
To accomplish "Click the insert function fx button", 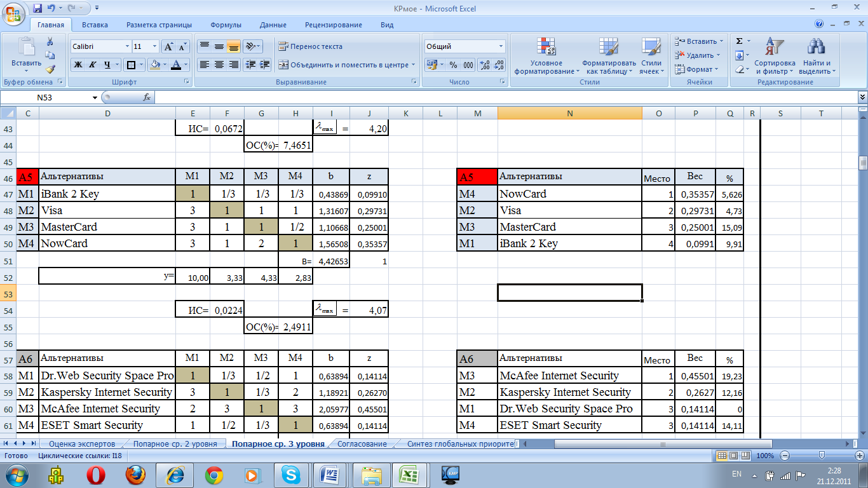I will point(146,97).
